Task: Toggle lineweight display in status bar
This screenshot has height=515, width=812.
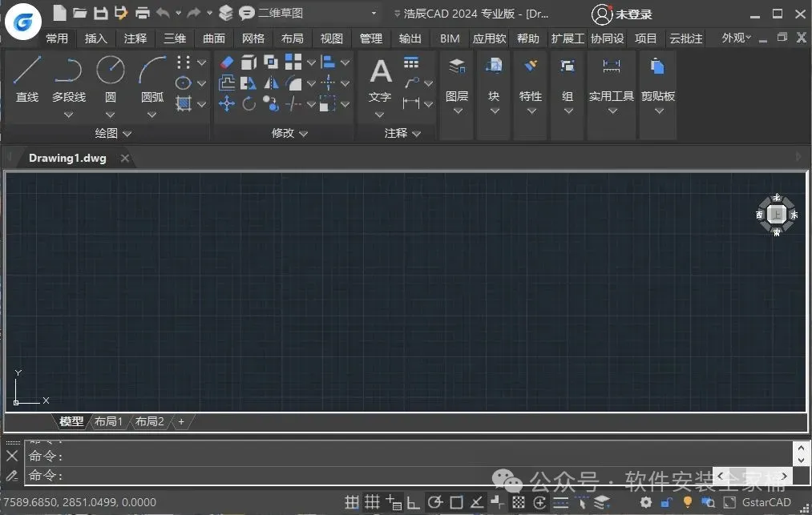Action: [x=560, y=502]
